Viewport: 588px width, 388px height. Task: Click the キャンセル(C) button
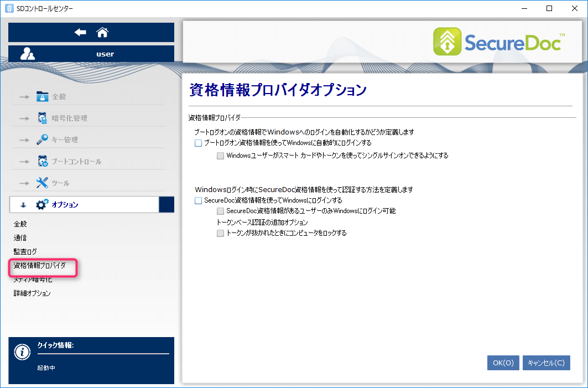(546, 363)
